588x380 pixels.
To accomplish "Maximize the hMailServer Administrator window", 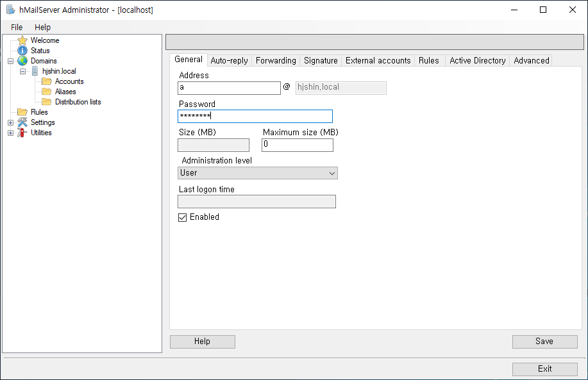I will pos(543,10).
